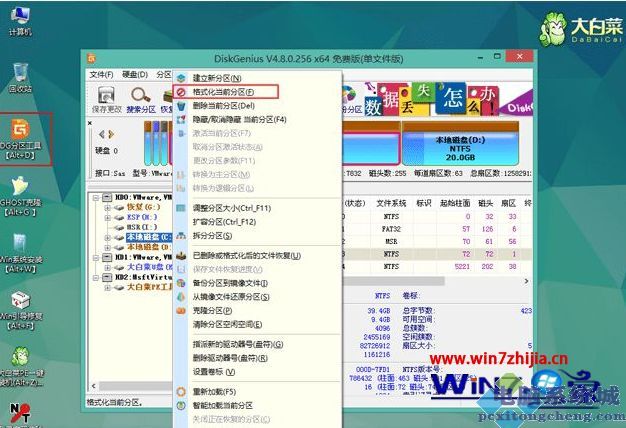The height and width of the screenshot is (428, 626).
Task: Select MSR(I:) in the disk tree
Action: pyautogui.click(x=142, y=227)
